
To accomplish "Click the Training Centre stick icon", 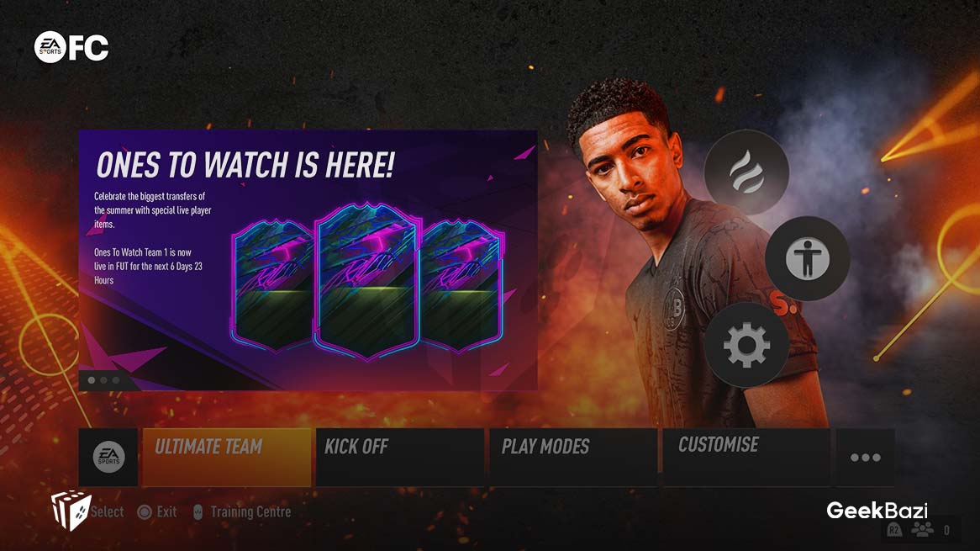I will pos(198,512).
